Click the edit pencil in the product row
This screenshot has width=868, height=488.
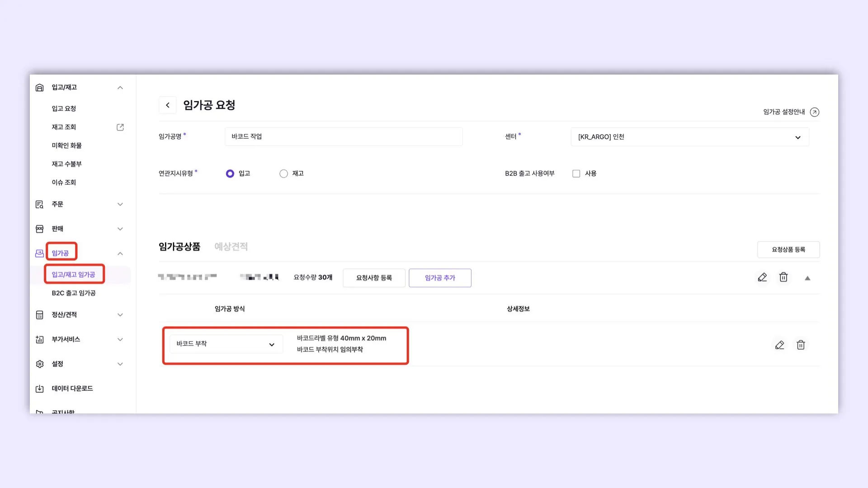pyautogui.click(x=762, y=277)
